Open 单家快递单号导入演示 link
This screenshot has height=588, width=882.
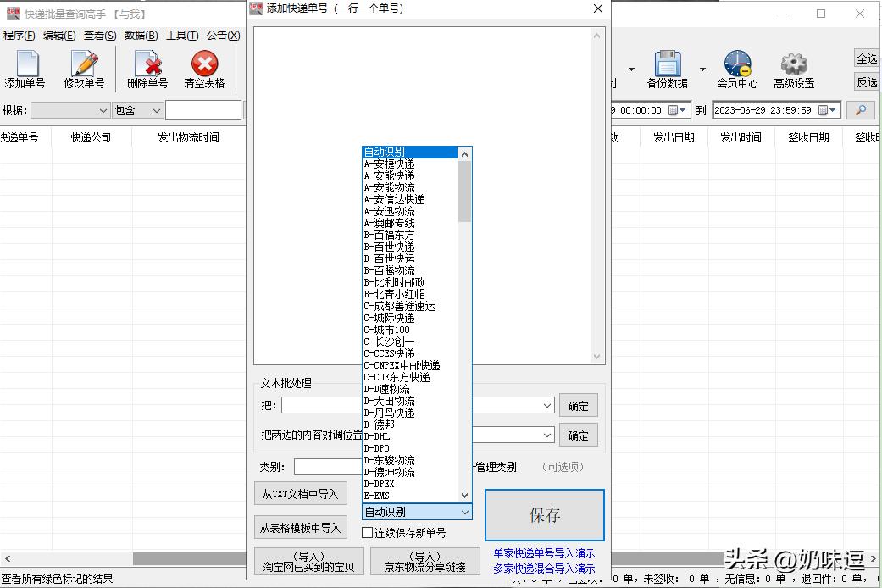(x=544, y=553)
